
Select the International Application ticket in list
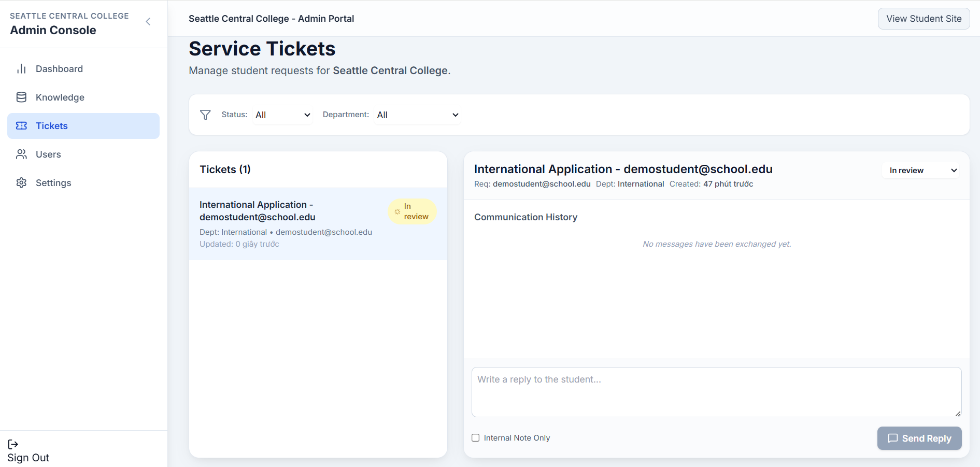(290, 223)
